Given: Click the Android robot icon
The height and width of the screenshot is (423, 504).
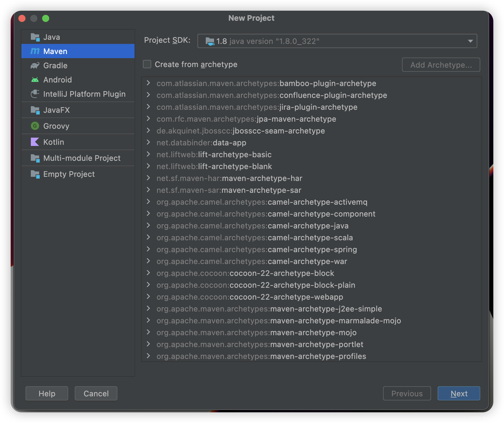Looking at the screenshot, I should (x=35, y=80).
